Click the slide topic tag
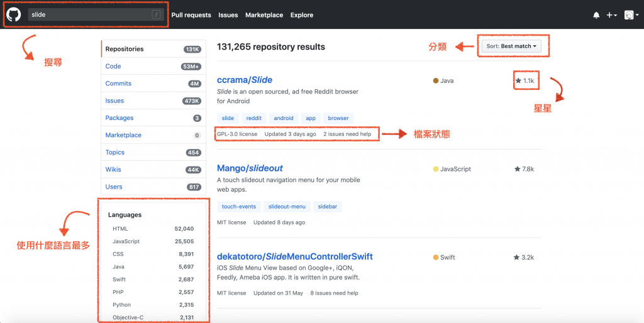 [x=228, y=118]
